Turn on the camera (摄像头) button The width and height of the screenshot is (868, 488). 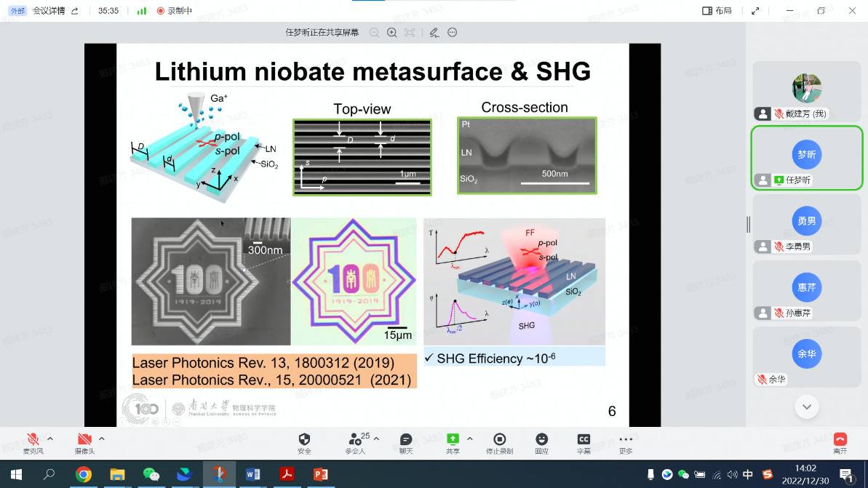click(x=84, y=440)
